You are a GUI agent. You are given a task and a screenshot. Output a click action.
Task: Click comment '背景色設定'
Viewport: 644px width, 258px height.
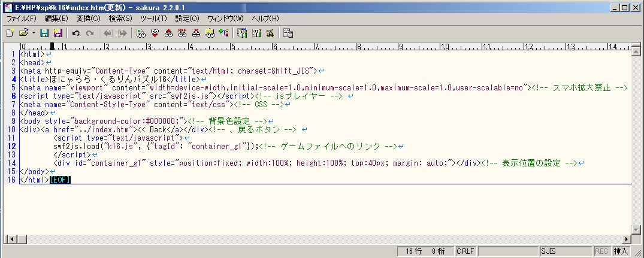[230, 121]
